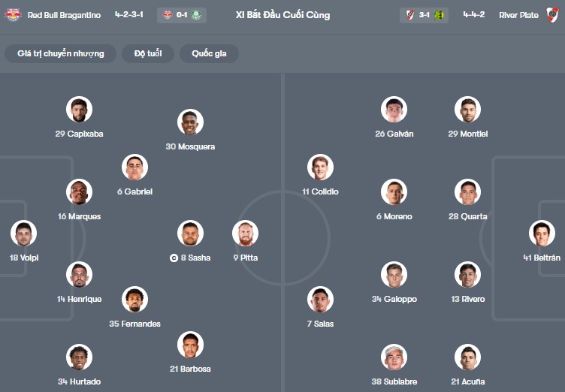Select Hurtado's player avatar

tap(79, 357)
